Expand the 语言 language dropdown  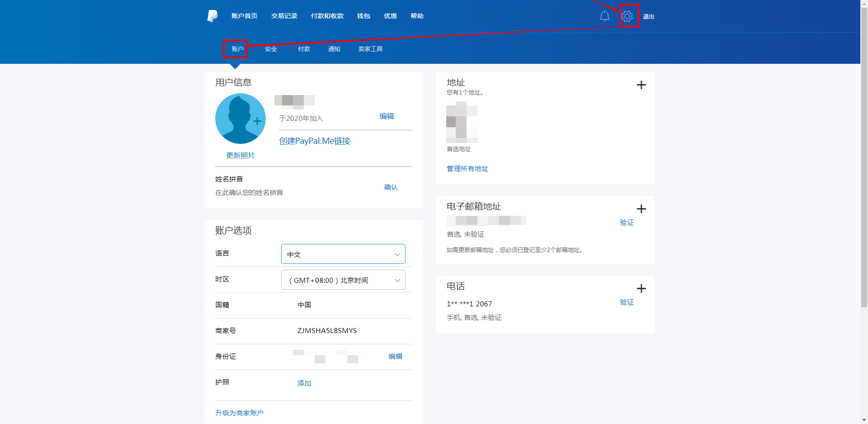343,254
